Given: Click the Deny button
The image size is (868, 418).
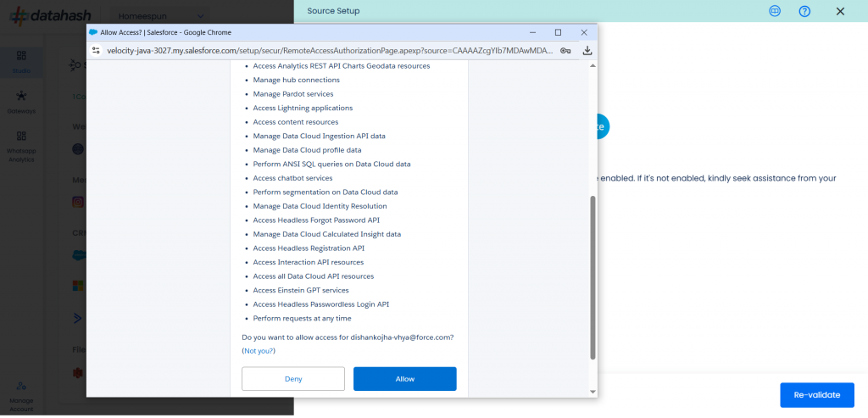Looking at the screenshot, I should pos(293,379).
